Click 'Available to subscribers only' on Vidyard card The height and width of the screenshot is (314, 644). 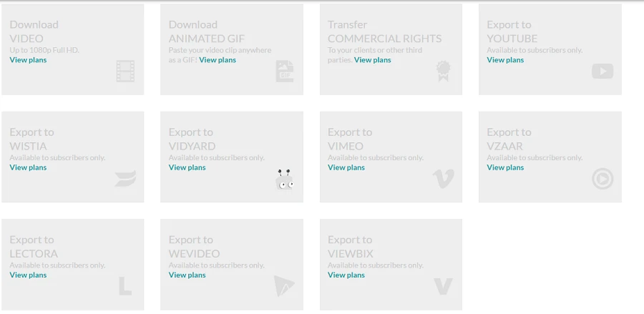click(x=216, y=157)
